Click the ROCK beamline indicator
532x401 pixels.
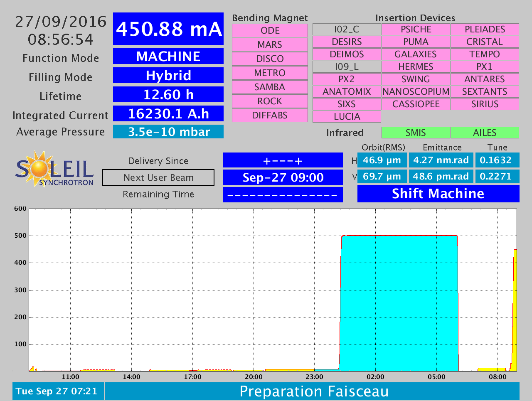[x=270, y=101]
